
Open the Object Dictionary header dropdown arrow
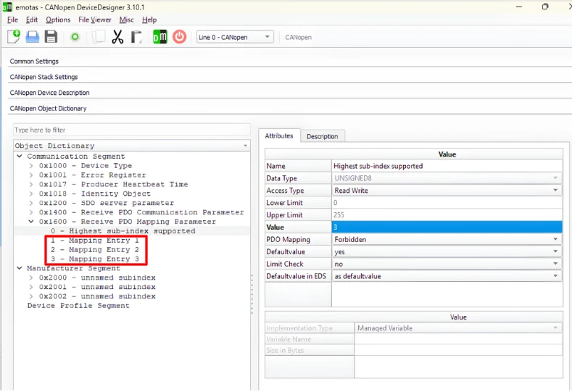[245, 146]
